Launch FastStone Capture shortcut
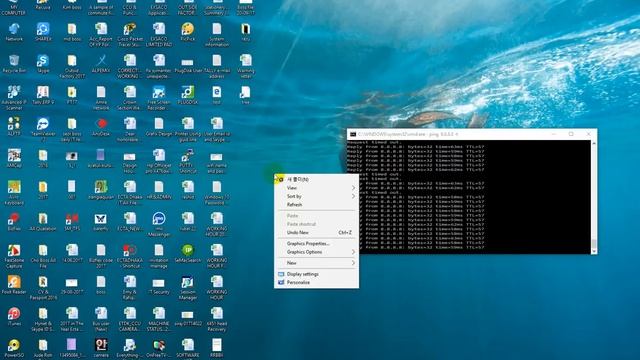 tap(14, 256)
